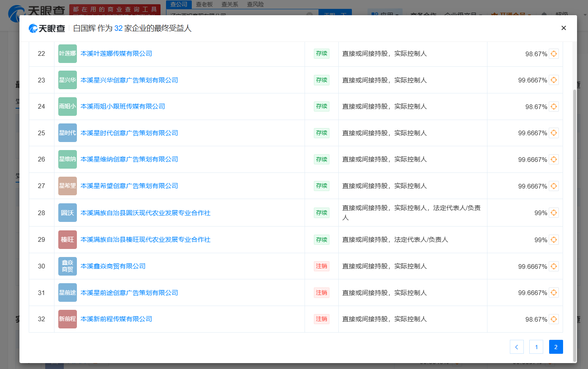Click the 叶莲娜 company logo
This screenshot has width=588, height=369.
tap(68, 54)
